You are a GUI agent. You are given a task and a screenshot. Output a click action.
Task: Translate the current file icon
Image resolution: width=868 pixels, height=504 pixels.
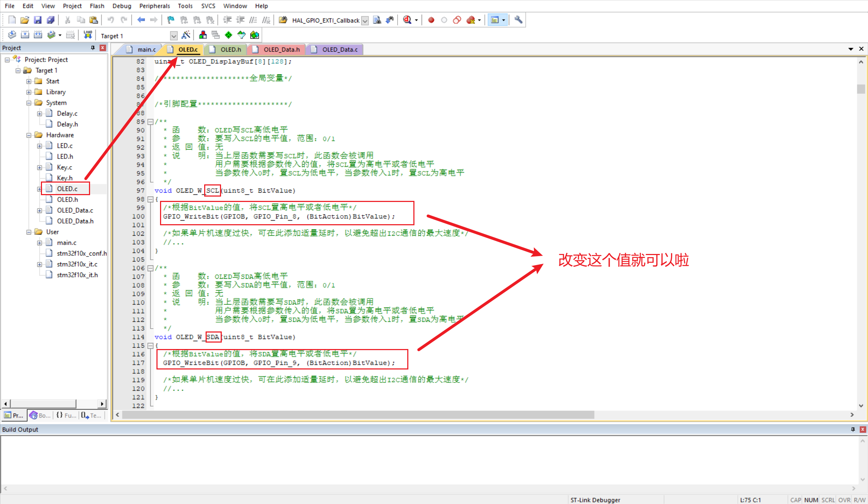coord(12,35)
